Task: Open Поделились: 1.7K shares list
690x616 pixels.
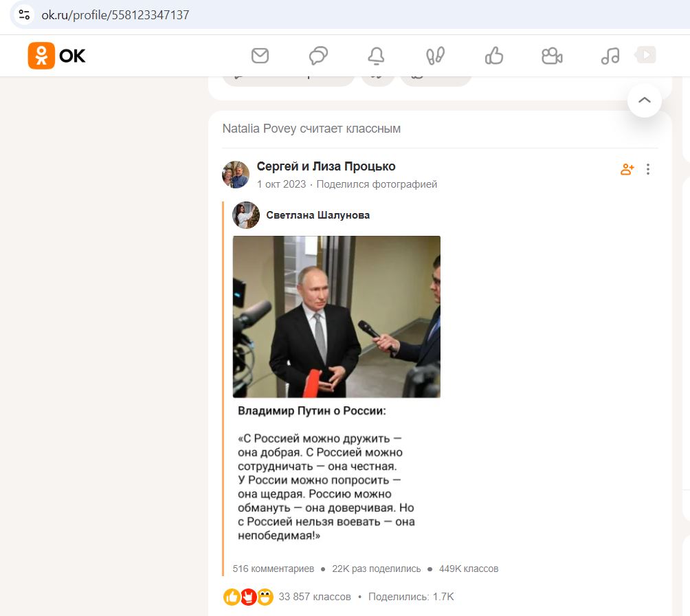Action: pos(411,597)
